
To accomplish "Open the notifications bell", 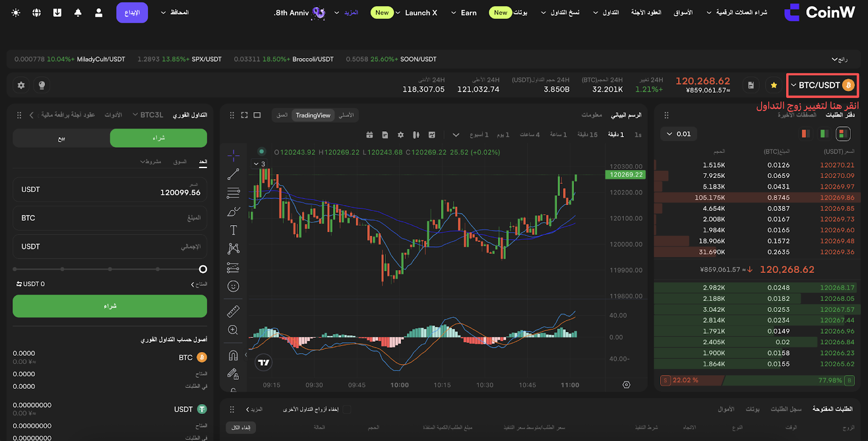I will (78, 12).
